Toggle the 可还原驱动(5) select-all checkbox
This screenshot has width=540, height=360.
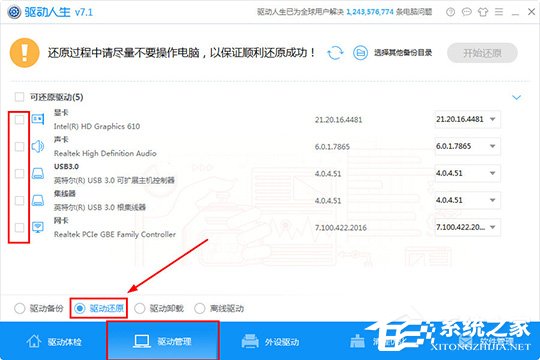pos(19,97)
